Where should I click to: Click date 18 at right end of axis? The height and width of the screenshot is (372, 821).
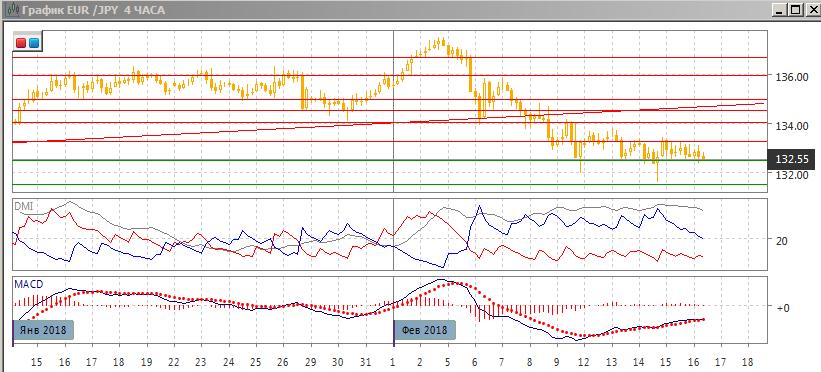(748, 362)
